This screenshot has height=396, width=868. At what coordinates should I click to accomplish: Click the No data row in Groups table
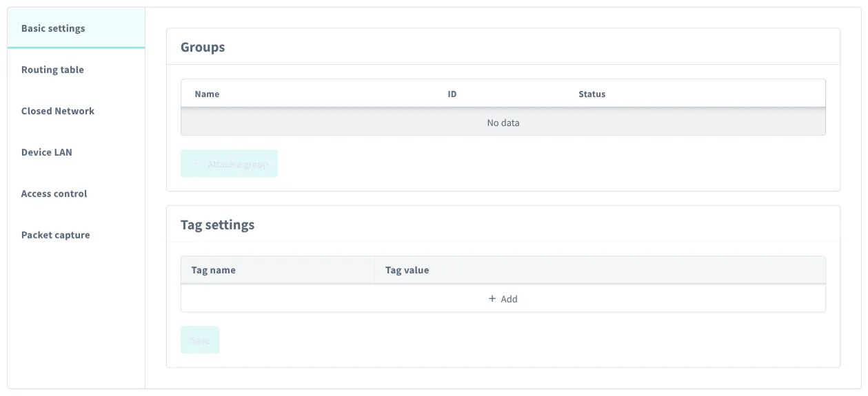pyautogui.click(x=503, y=123)
